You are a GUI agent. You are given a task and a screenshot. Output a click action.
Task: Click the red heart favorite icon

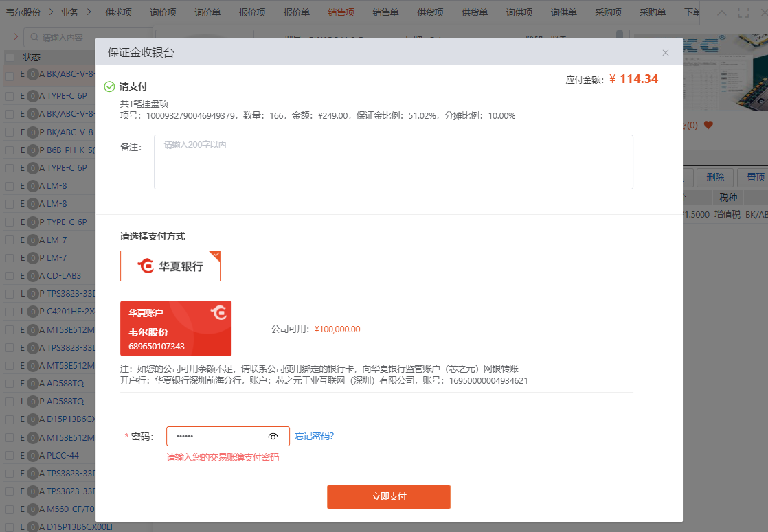(708, 125)
